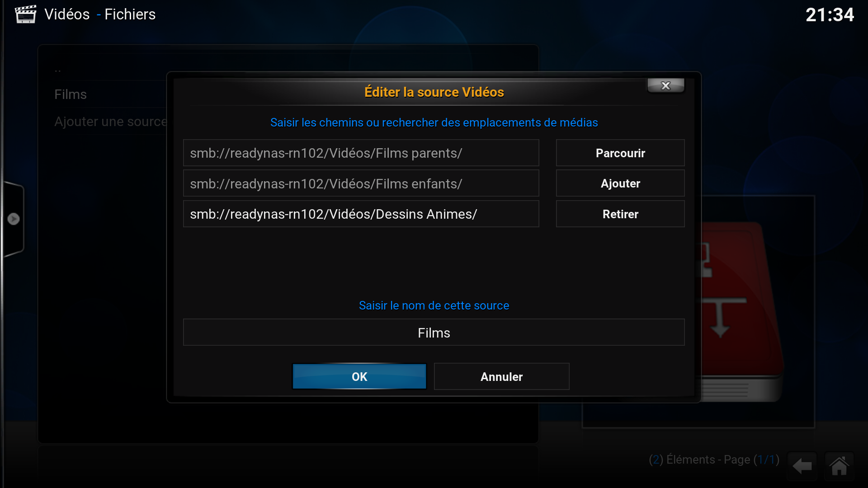Click the Parcourir button
868x488 pixels.
tap(620, 153)
